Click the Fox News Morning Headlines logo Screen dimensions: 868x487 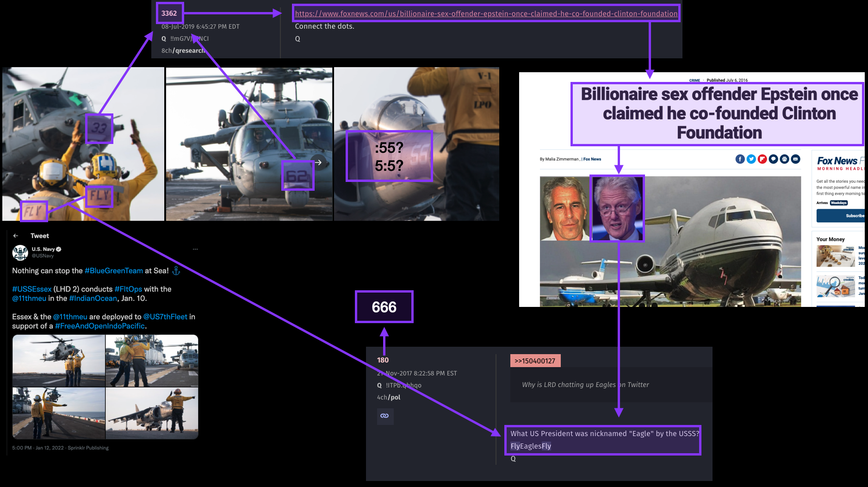840,163
